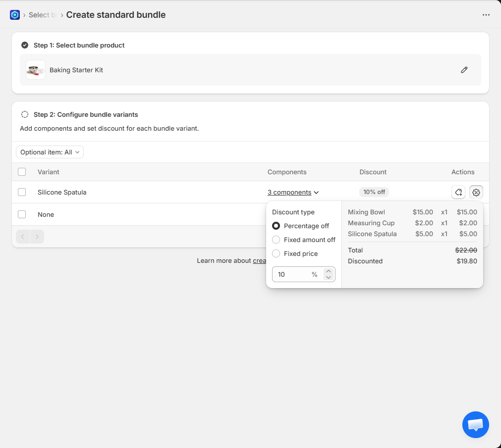Open the three-dot more options menu
This screenshot has width=501, height=448.
(486, 15)
